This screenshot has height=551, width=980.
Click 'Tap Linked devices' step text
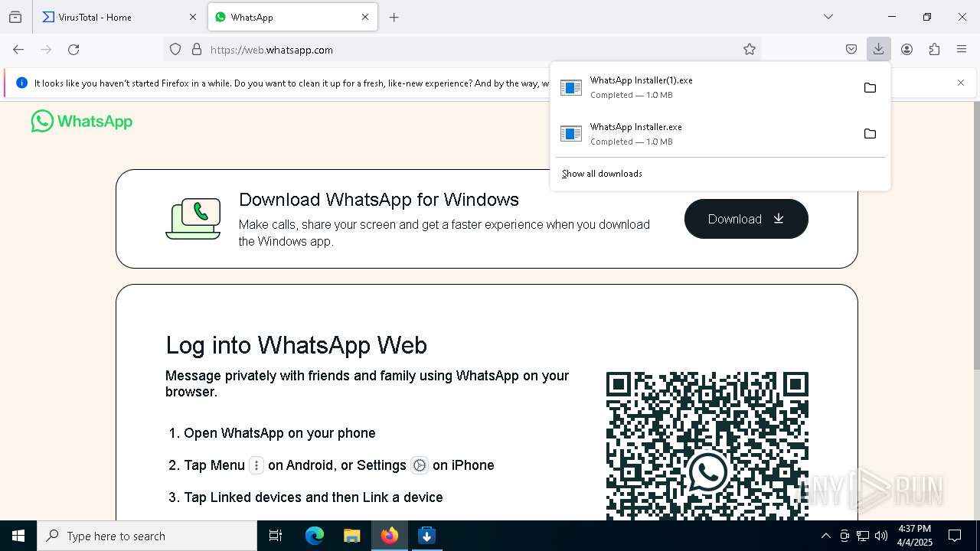(313, 497)
